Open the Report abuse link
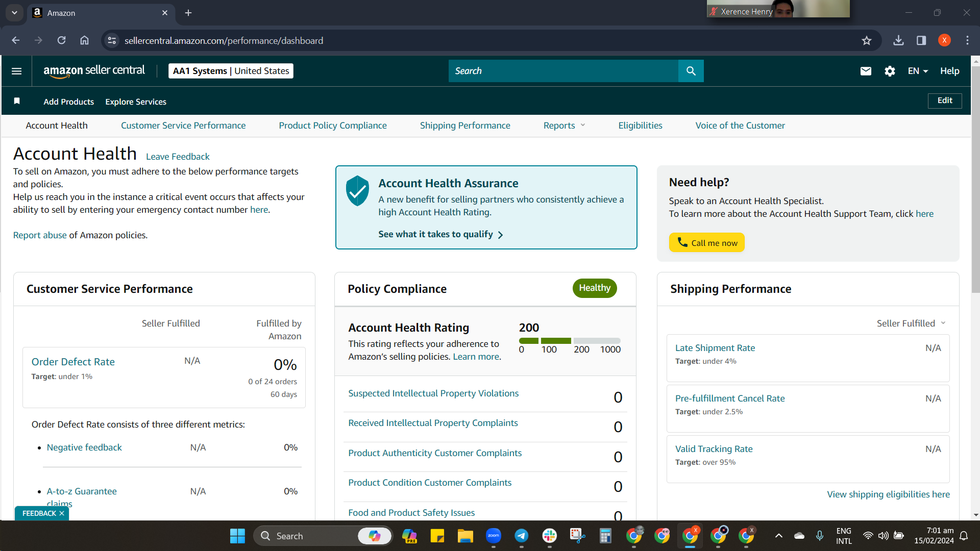Screen dimensions: 980x551 pos(40,235)
